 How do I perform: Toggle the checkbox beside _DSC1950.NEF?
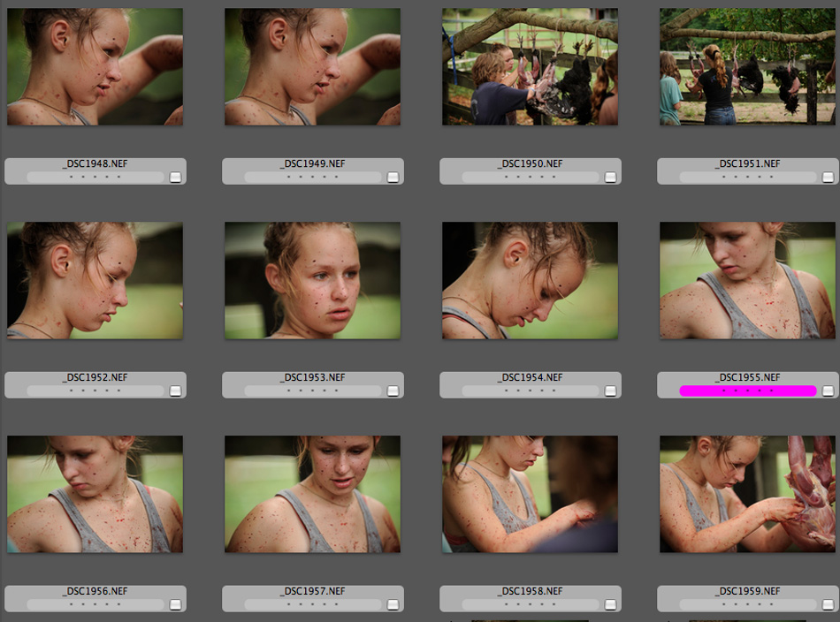click(610, 178)
